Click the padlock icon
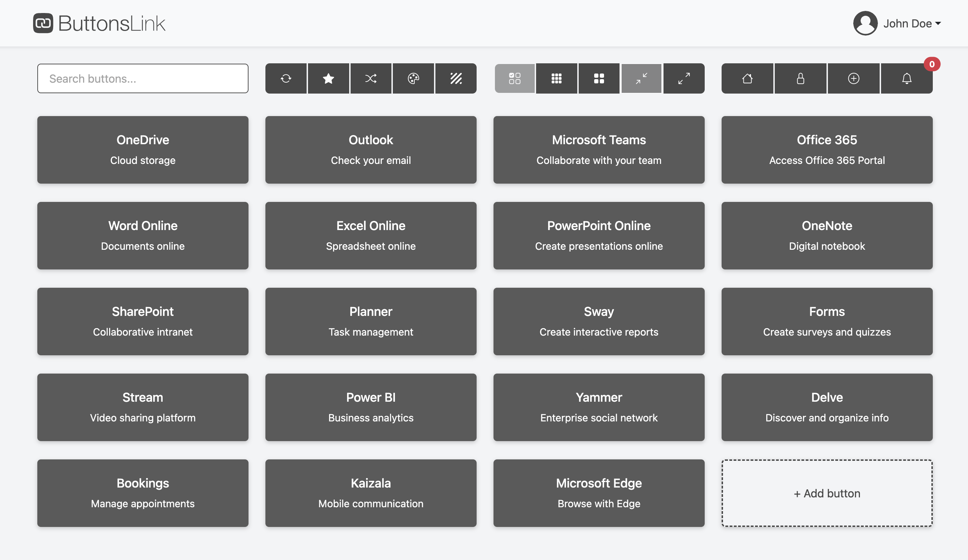The image size is (968, 560). (x=800, y=78)
